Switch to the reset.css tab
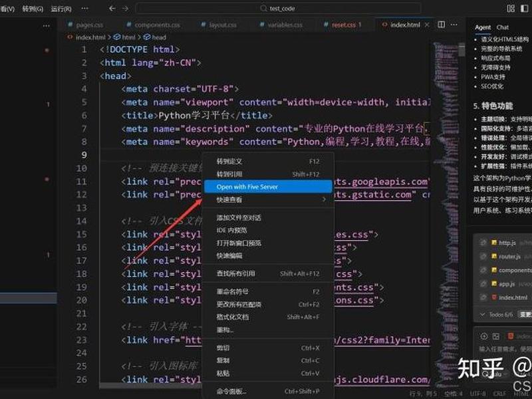532x399 pixels. (342, 25)
